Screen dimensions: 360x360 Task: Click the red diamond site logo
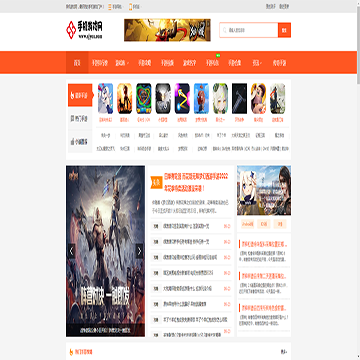tap(71, 30)
